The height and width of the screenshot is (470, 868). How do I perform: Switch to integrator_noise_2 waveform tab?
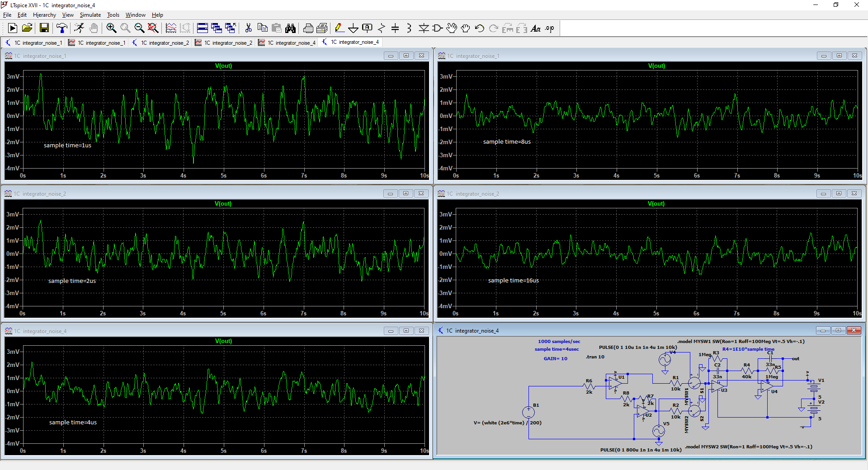point(223,42)
